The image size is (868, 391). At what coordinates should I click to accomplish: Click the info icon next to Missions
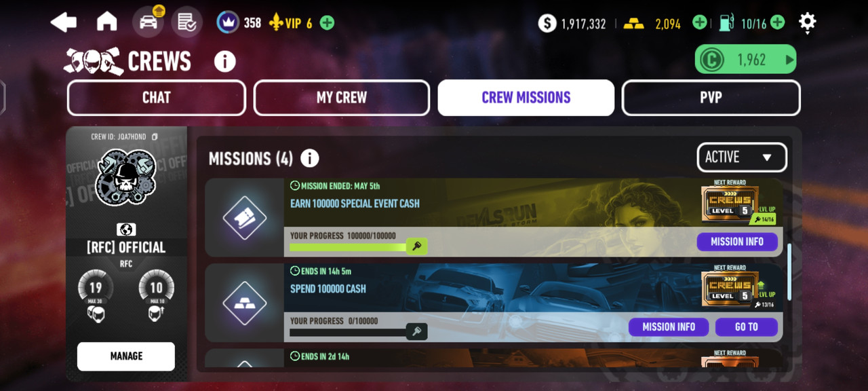(309, 159)
